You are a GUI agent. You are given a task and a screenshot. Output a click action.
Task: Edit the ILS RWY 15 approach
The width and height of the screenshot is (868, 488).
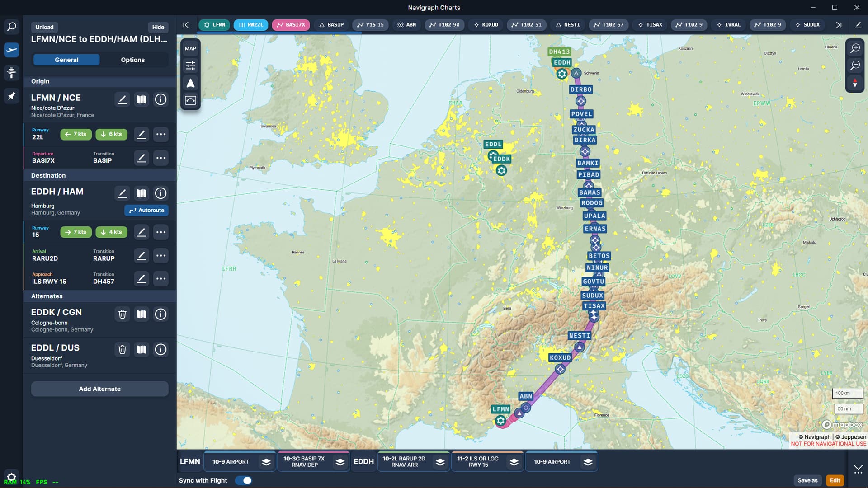(142, 279)
